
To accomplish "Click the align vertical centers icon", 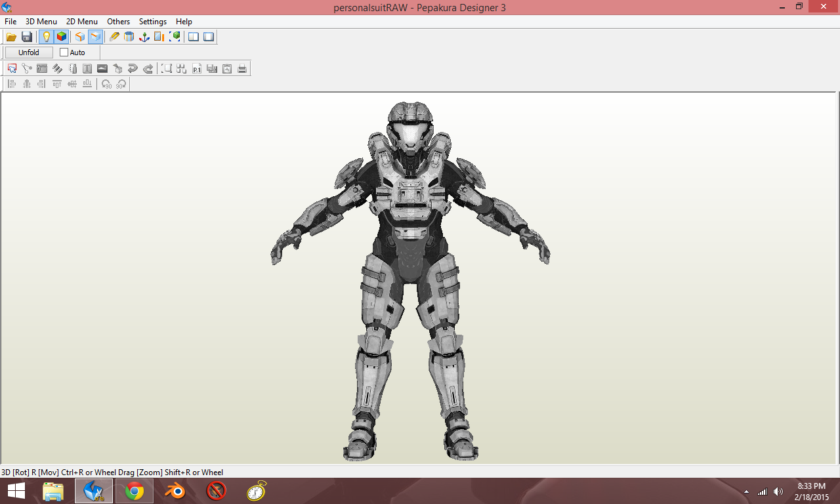I will [72, 84].
